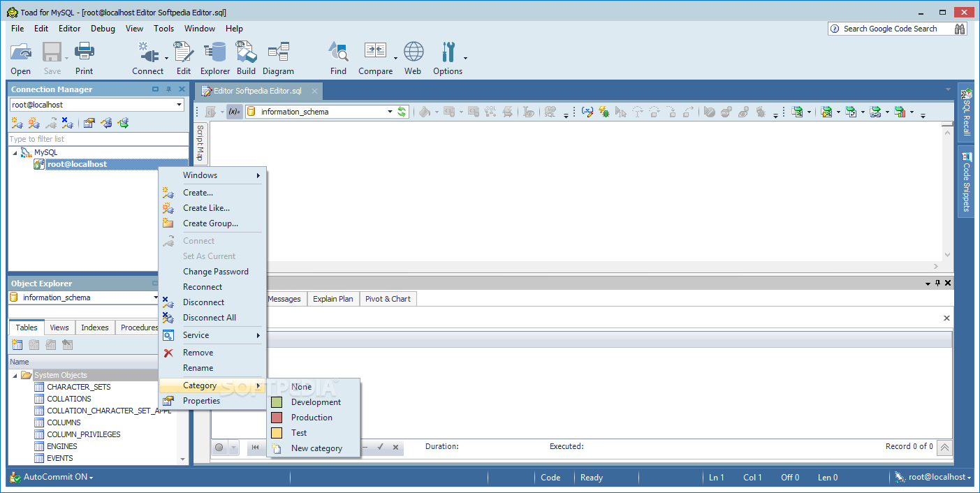
Task: Select Production red category swatch
Action: [277, 418]
